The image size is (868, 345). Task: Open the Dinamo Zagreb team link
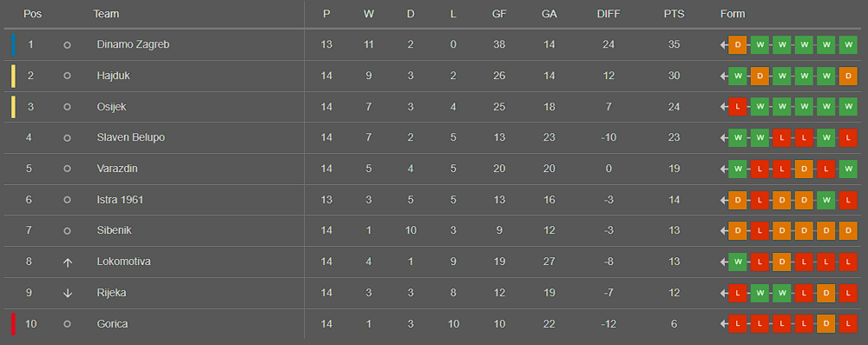(133, 44)
